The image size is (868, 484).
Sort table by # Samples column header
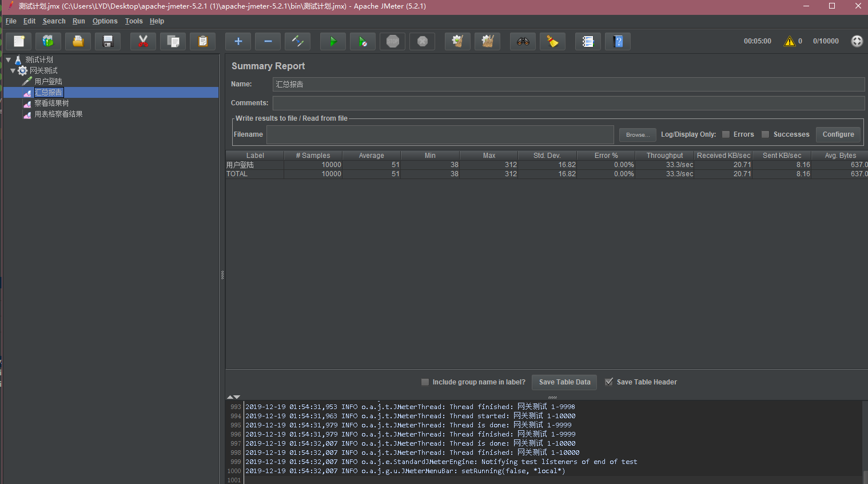tap(313, 156)
